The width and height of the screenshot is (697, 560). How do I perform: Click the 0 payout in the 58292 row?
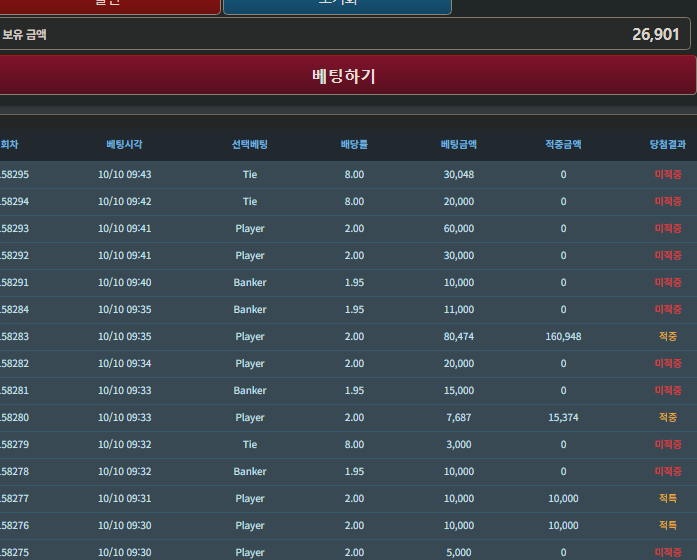coord(563,256)
